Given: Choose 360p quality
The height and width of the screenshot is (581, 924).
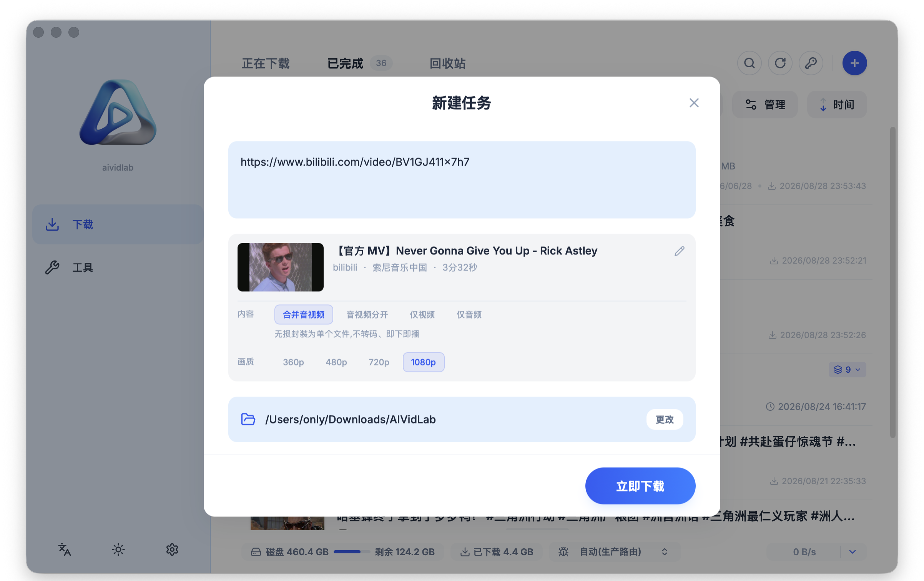Looking at the screenshot, I should tap(293, 362).
